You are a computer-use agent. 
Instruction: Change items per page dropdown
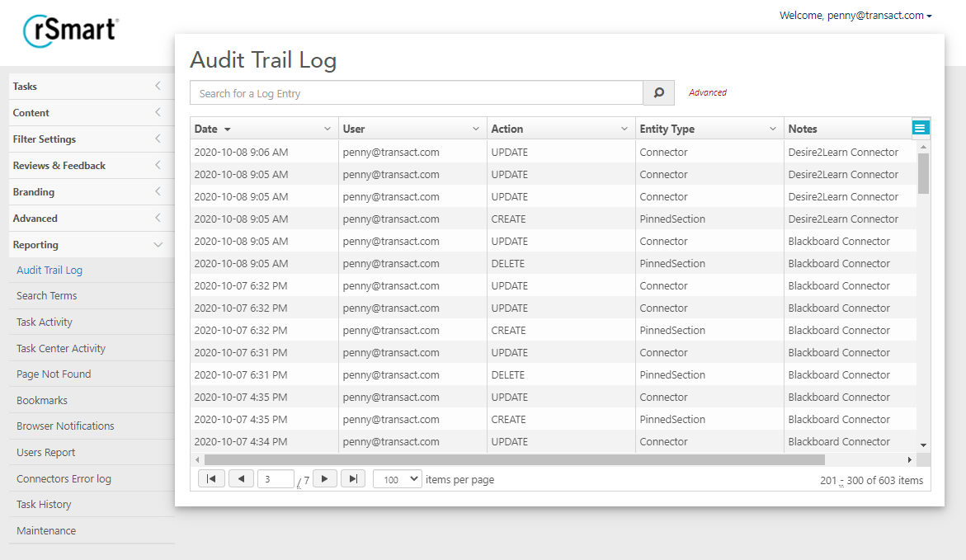[398, 479]
